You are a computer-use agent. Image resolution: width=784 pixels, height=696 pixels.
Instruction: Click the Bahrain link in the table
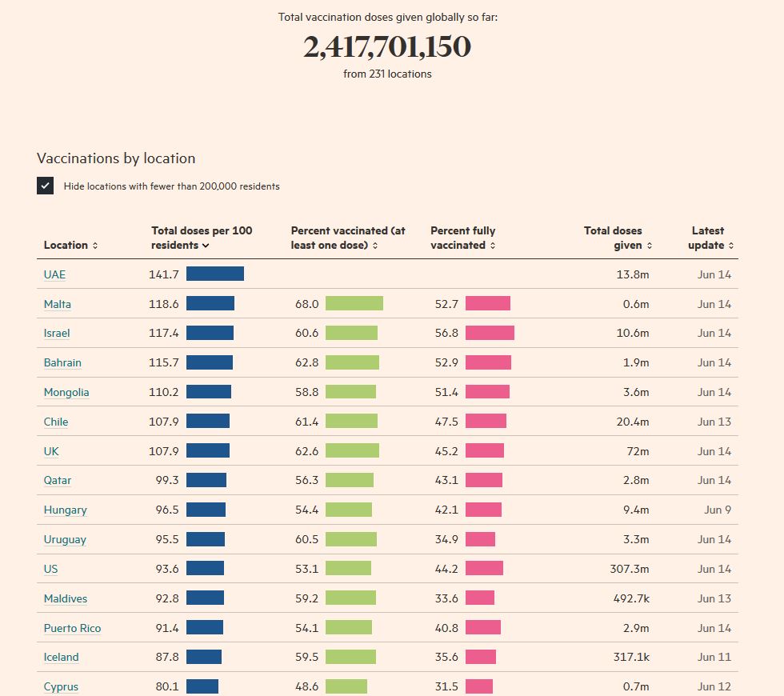click(62, 362)
